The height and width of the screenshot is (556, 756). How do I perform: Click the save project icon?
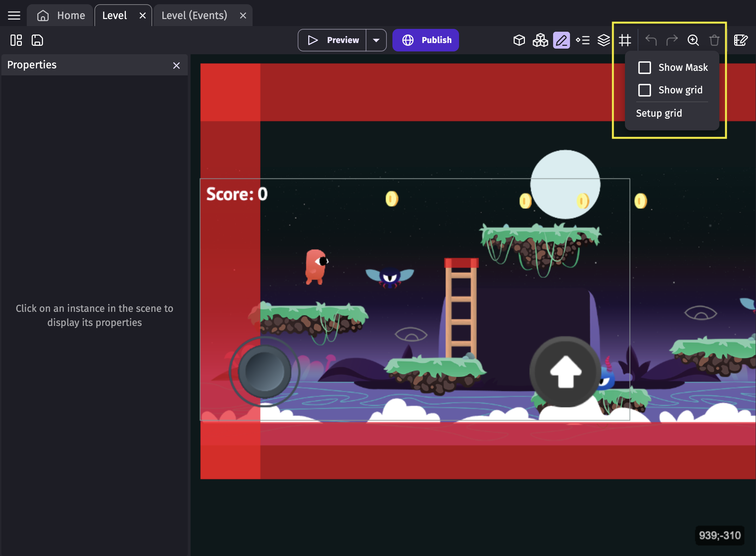[37, 40]
